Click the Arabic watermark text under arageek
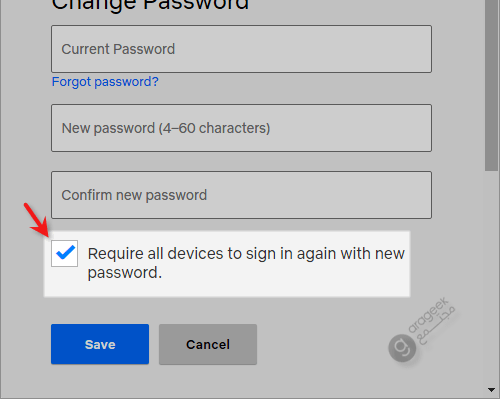The width and height of the screenshot is (500, 399). click(x=437, y=327)
